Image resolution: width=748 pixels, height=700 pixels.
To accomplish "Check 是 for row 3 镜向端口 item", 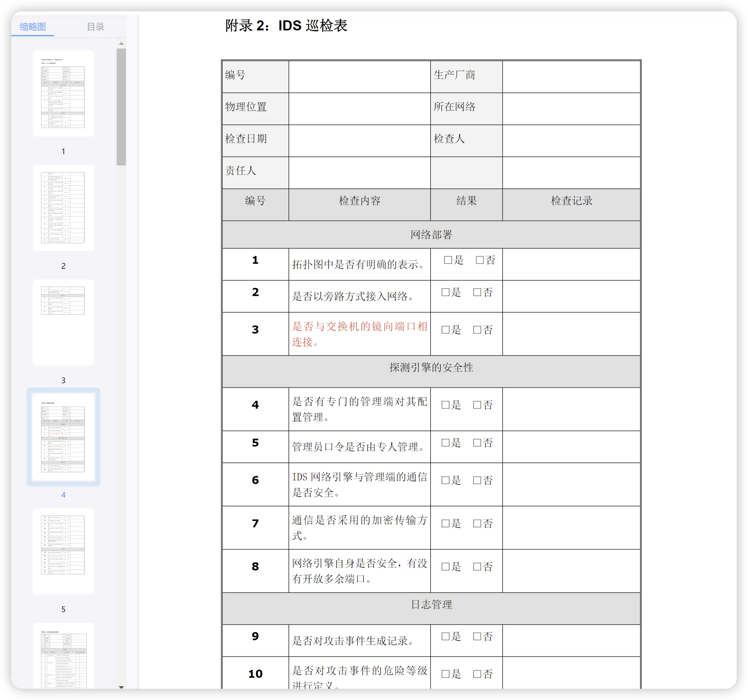I will [x=446, y=330].
